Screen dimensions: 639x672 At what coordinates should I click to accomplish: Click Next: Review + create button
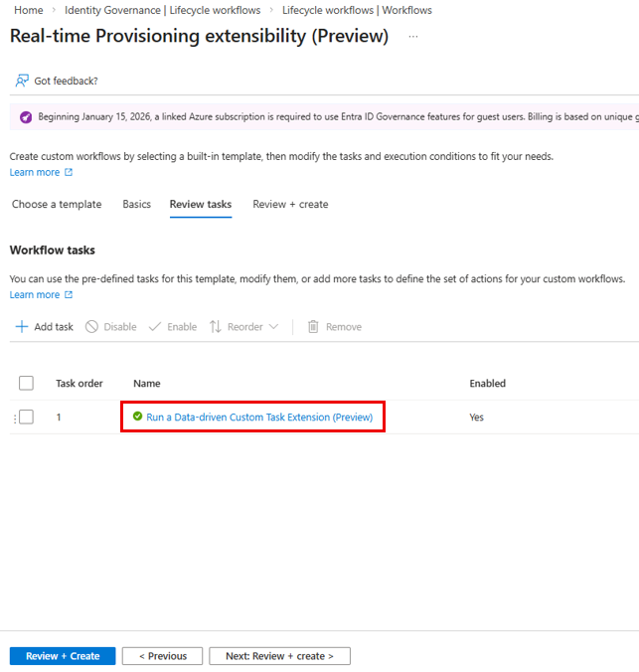tap(280, 656)
